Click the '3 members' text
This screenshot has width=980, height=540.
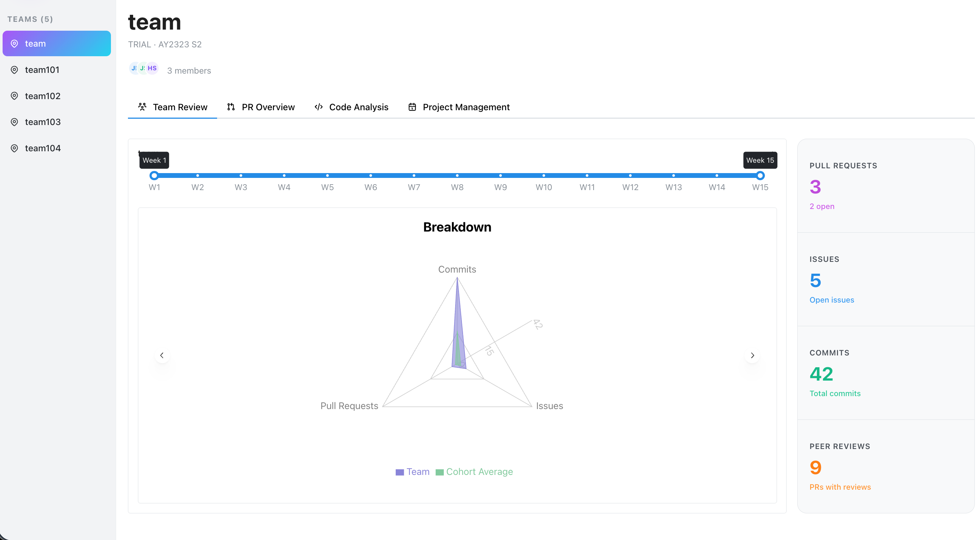(189, 71)
